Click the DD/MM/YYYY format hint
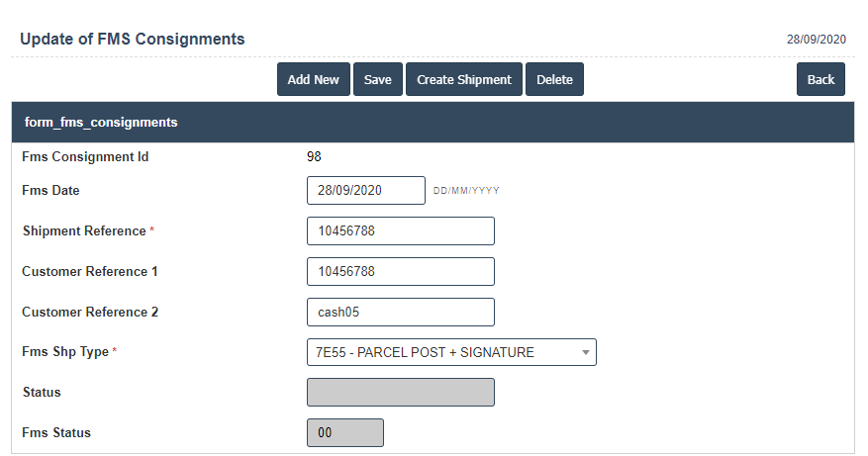Viewport: 868px width, 456px height. (x=466, y=191)
